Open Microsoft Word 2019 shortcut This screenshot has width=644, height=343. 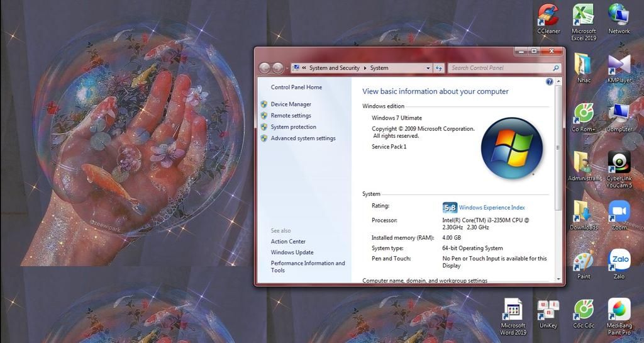(513, 317)
